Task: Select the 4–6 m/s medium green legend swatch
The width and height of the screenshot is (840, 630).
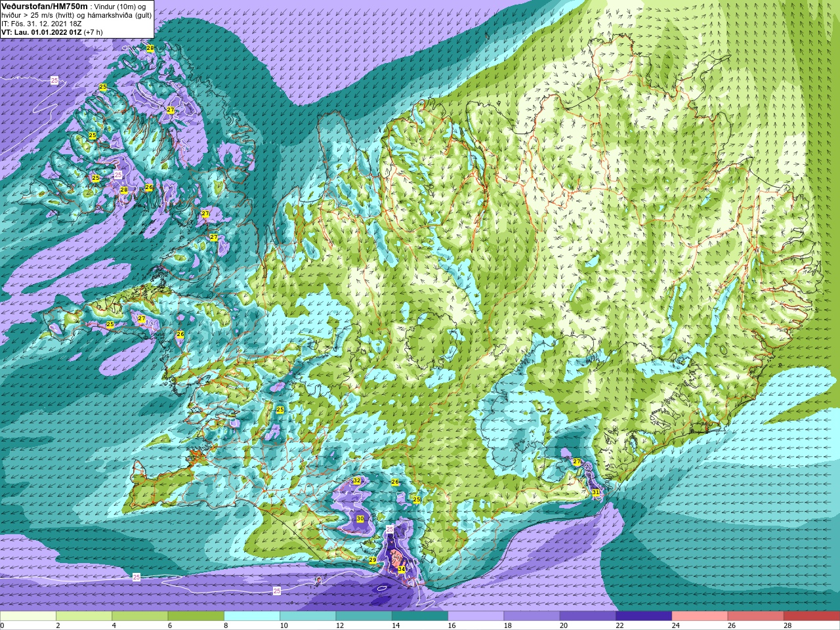Action: (140, 616)
